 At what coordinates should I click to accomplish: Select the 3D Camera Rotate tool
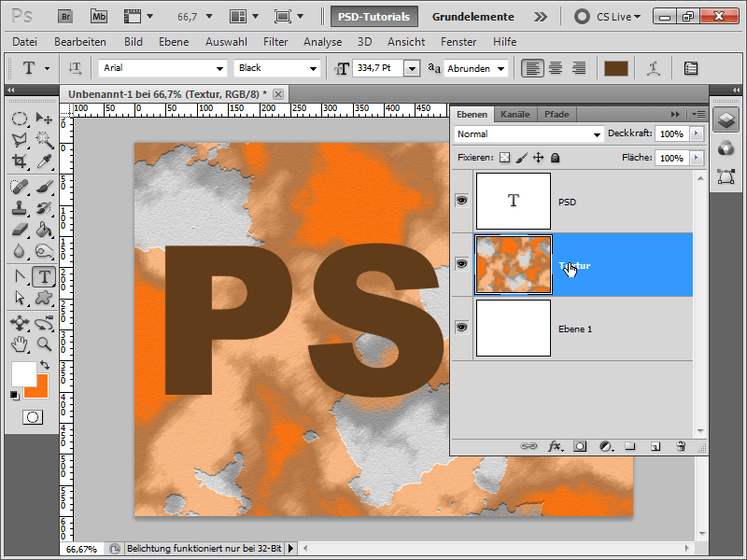[44, 323]
